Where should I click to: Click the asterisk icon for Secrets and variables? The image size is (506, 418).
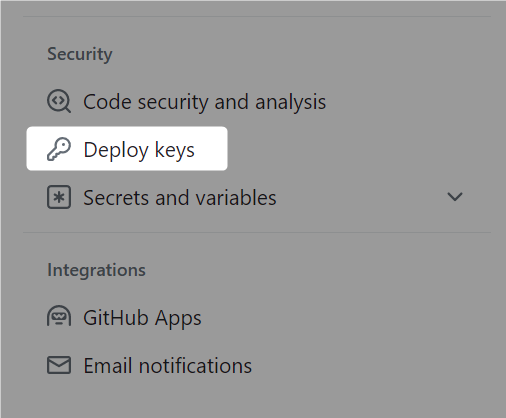(x=59, y=197)
